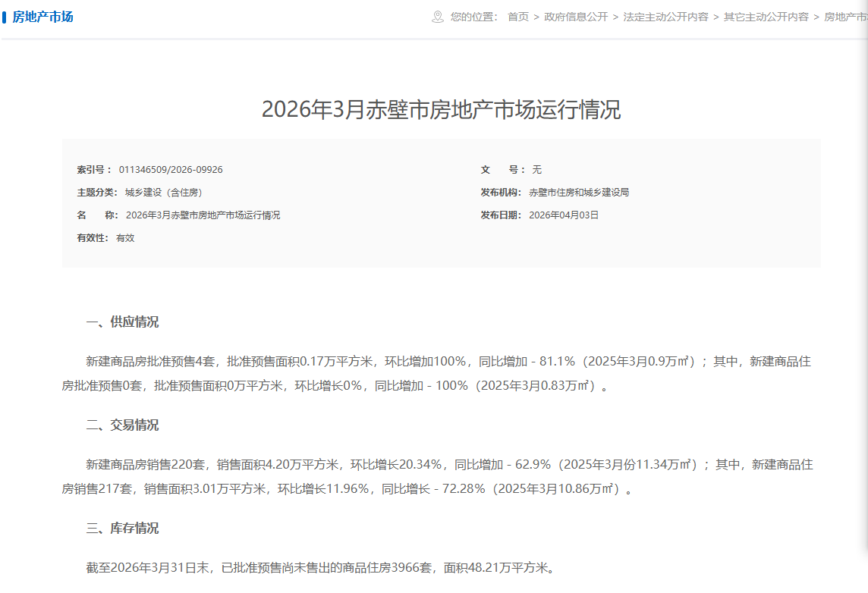Open the 政府信息公开 breadcrumb link
Image resolution: width=868 pixels, height=593 pixels.
coord(576,17)
